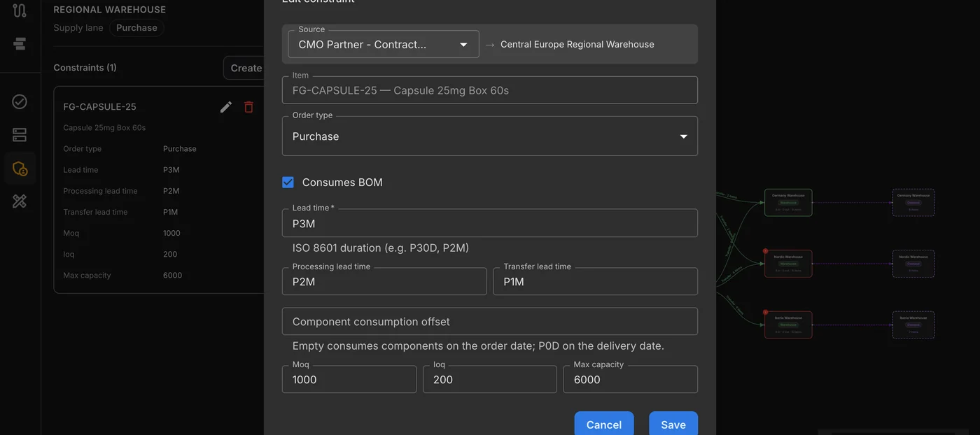980x435 pixels.
Task: Click the Source dropdown arrow
Action: pyautogui.click(x=463, y=45)
